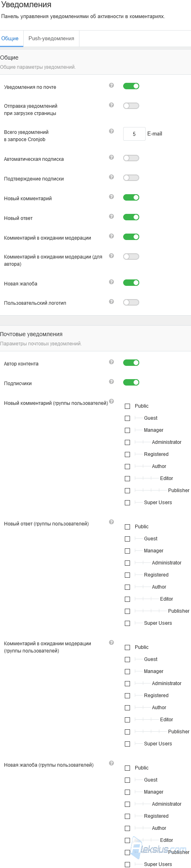Check Guest under Новый комментарий groups

click(127, 418)
